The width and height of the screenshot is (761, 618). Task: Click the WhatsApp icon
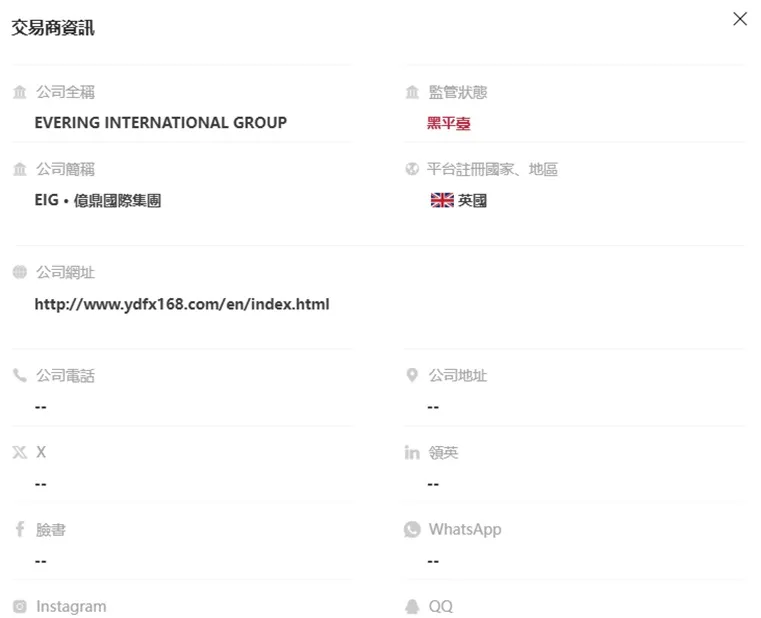coord(412,529)
